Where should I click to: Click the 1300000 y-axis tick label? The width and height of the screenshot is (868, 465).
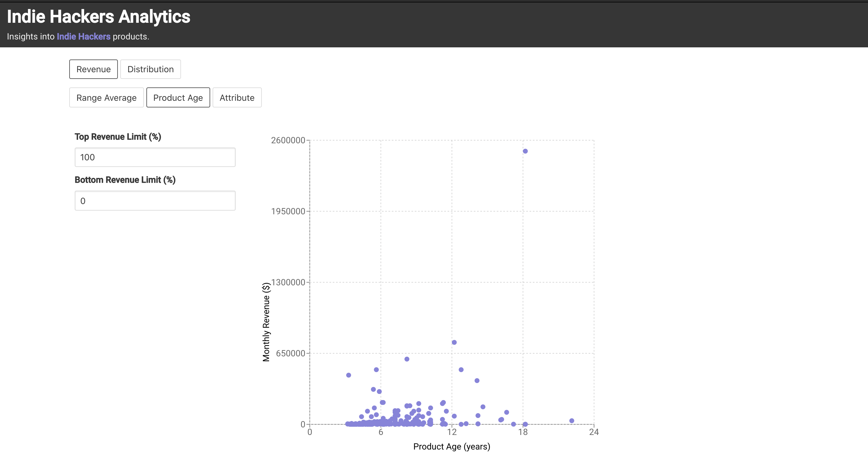point(288,282)
